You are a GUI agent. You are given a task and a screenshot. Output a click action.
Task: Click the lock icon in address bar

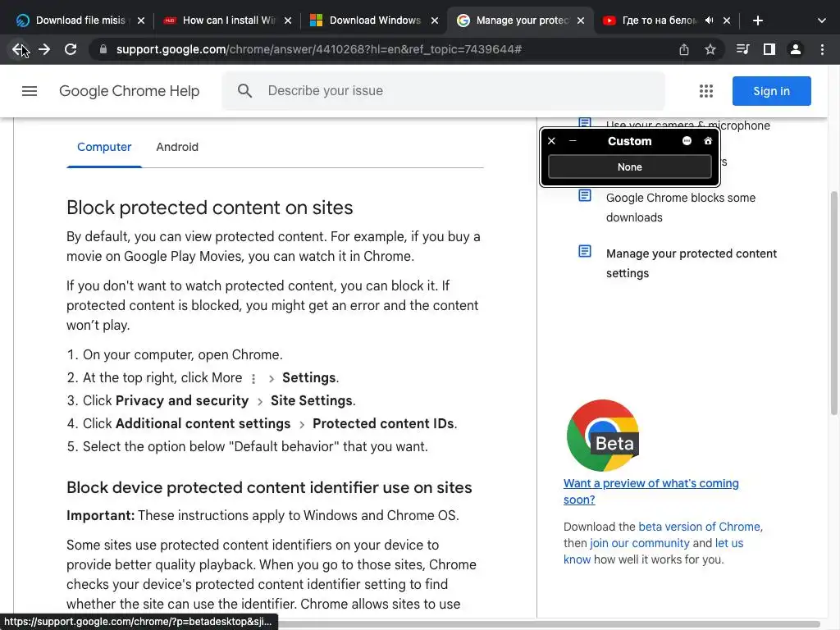[x=103, y=49]
